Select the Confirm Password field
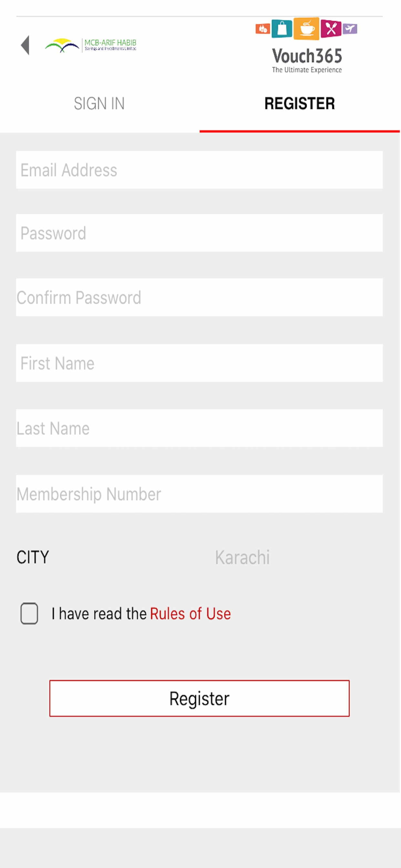This screenshot has width=401, height=868. [x=199, y=297]
